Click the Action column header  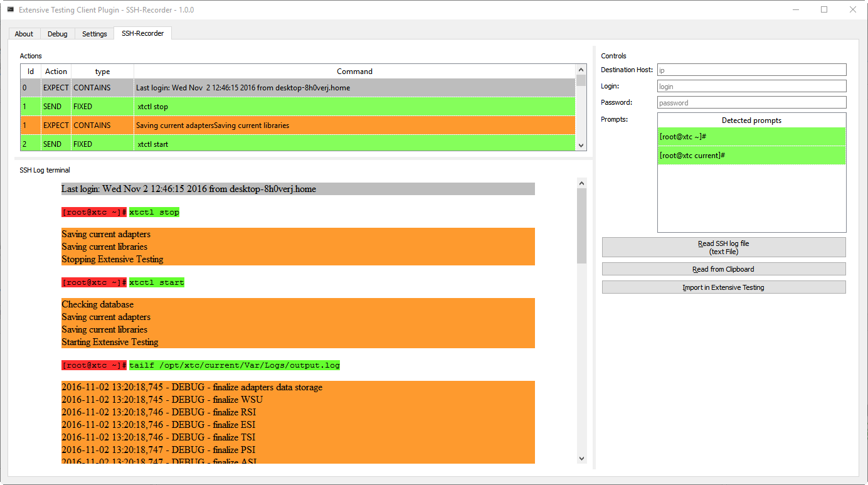56,72
